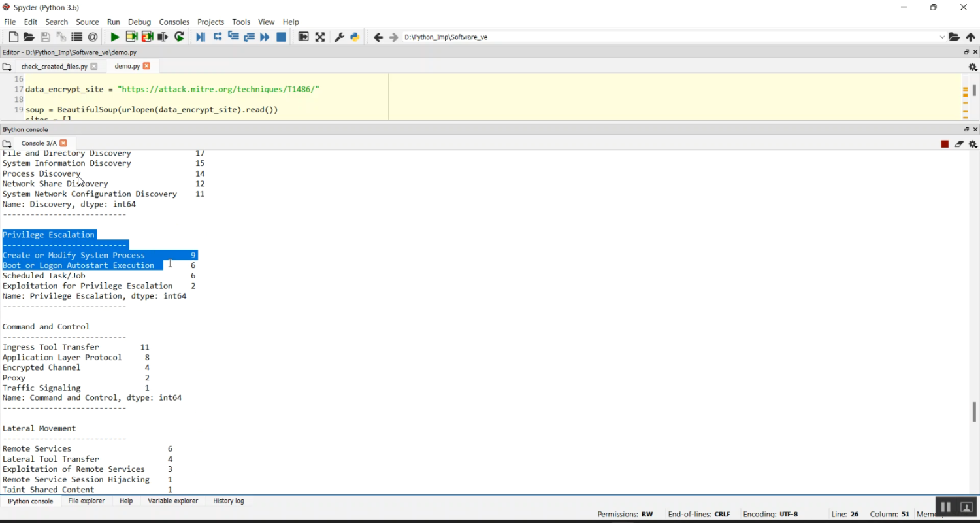Click the blue Debug file icon

201,37
